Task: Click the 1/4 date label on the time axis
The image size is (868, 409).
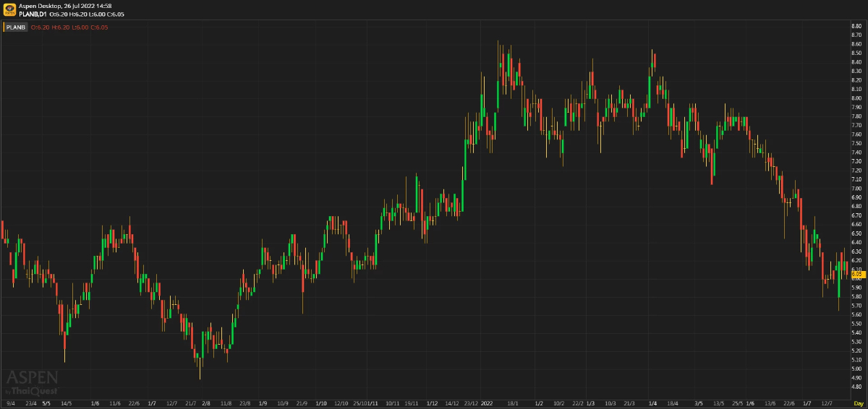Action: pyautogui.click(x=653, y=402)
